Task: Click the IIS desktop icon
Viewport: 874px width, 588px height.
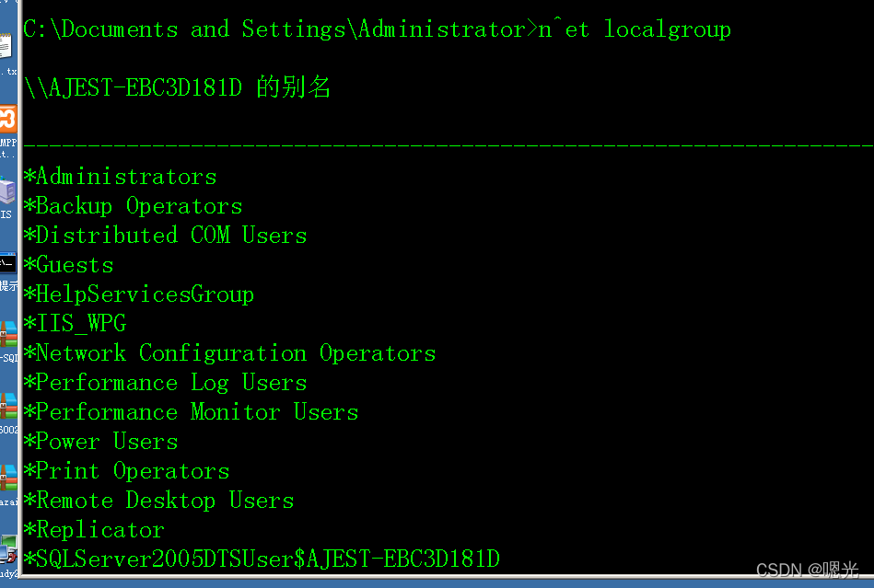Action: 7,191
